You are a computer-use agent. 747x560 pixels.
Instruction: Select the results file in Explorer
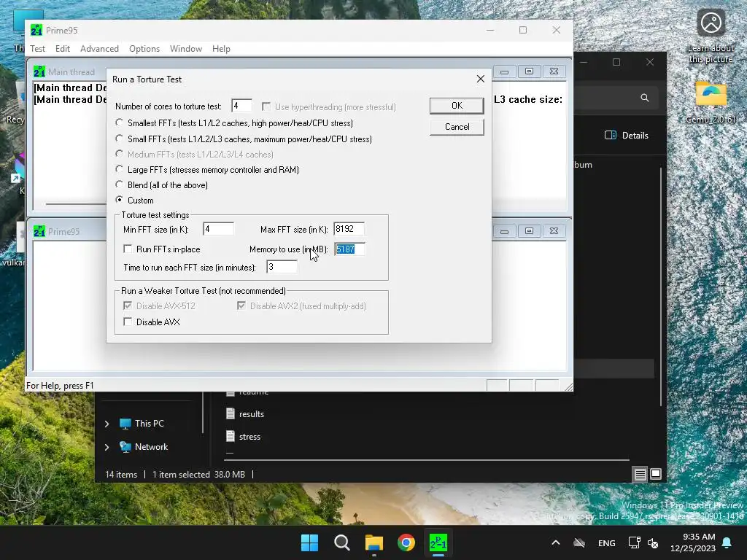[x=245, y=414]
